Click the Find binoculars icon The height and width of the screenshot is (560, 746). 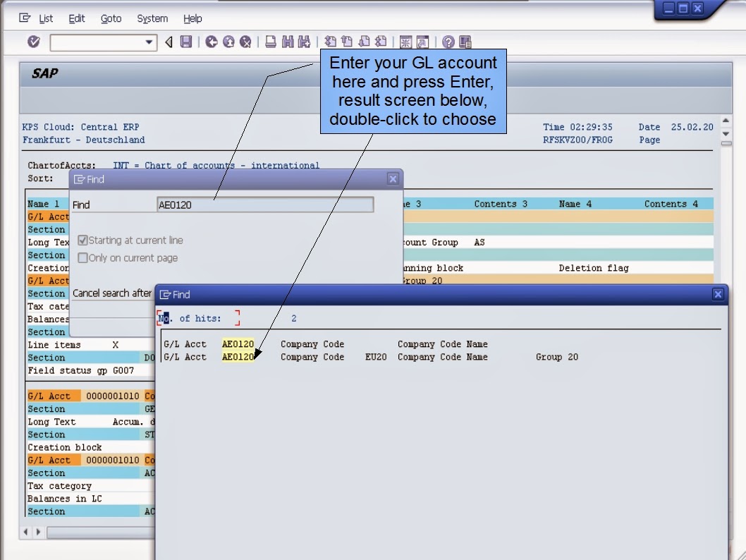tap(288, 42)
